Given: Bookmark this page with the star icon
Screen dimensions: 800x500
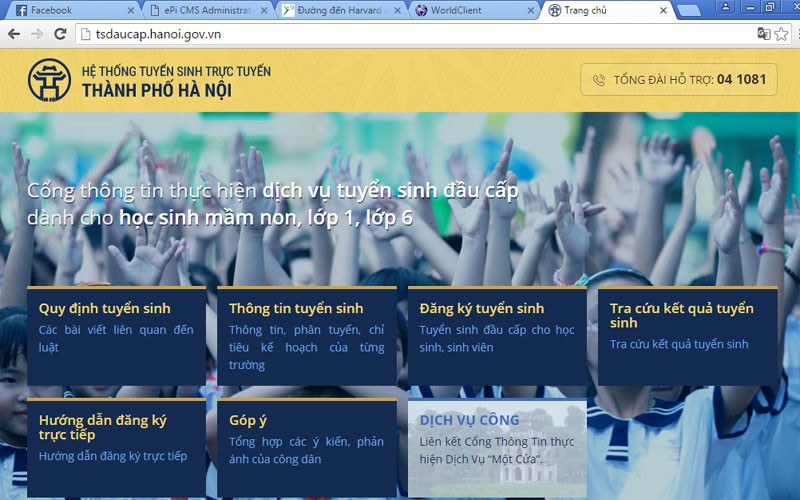Looking at the screenshot, I should (782, 33).
